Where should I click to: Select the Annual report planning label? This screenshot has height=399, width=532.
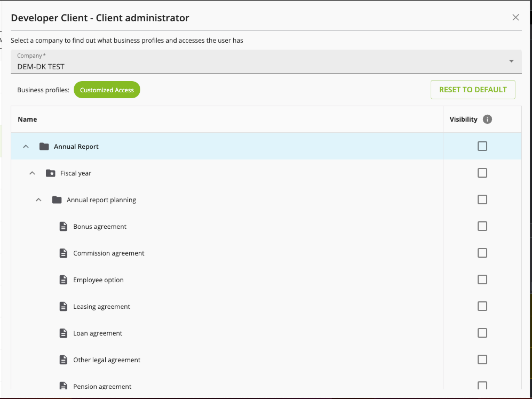click(x=101, y=200)
